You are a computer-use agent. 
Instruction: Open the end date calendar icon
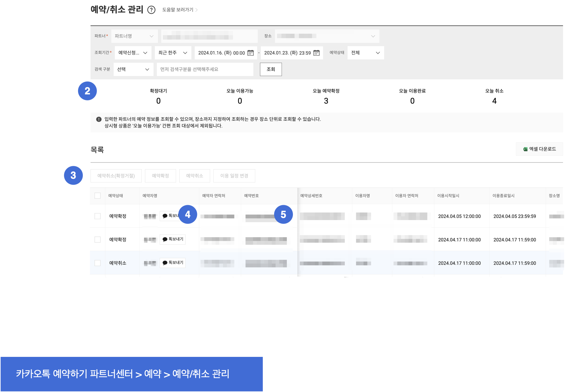pyautogui.click(x=316, y=53)
